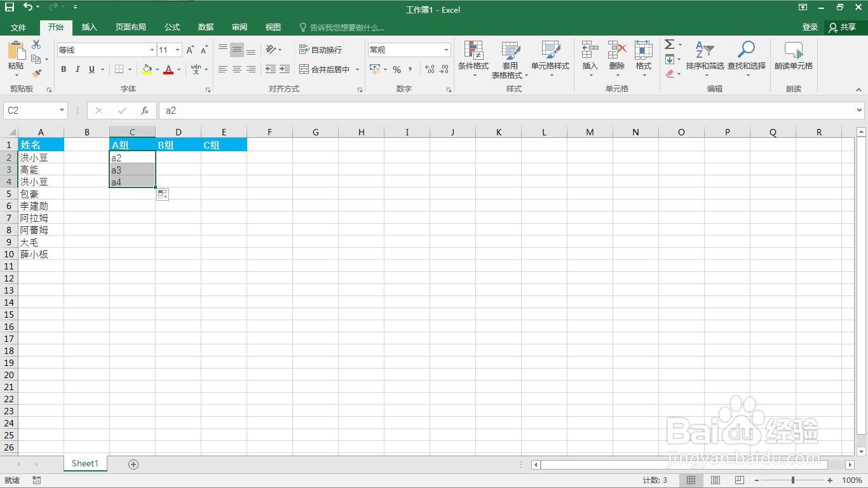
Task: Open the font size dropdown
Action: (x=177, y=50)
